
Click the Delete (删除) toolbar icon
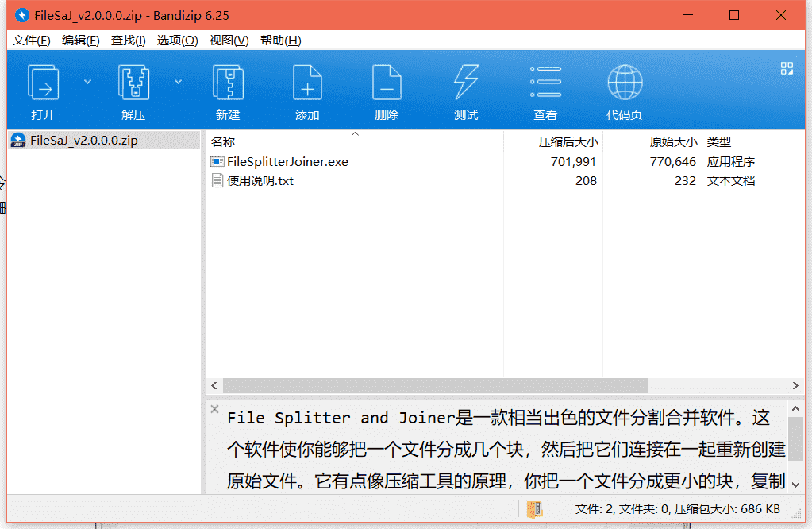tap(387, 83)
